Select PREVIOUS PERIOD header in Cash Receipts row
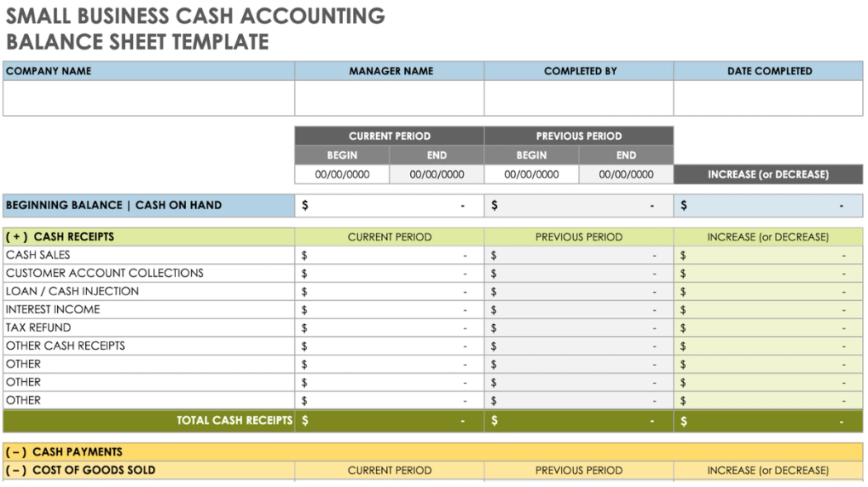This screenshot has width=868, height=487. point(579,236)
